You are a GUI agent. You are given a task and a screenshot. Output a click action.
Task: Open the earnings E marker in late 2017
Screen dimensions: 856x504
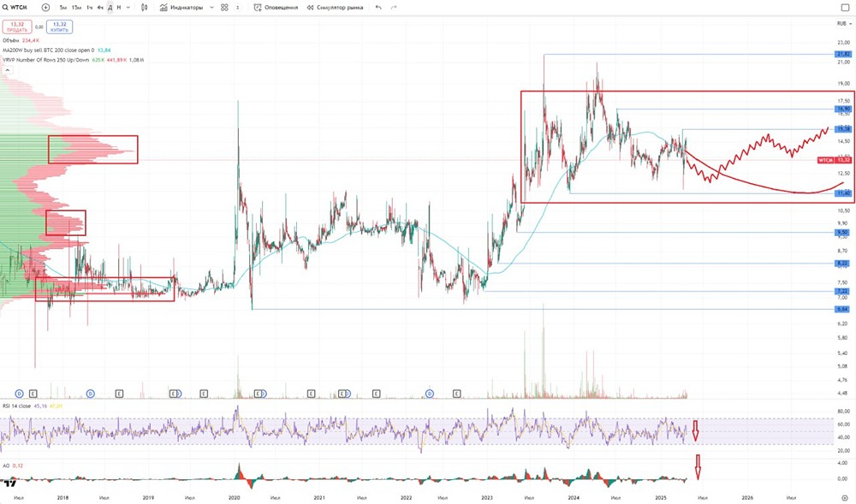point(33,394)
